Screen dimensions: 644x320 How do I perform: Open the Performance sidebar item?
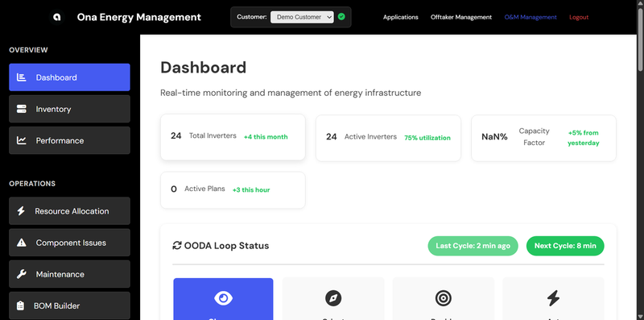click(x=69, y=141)
